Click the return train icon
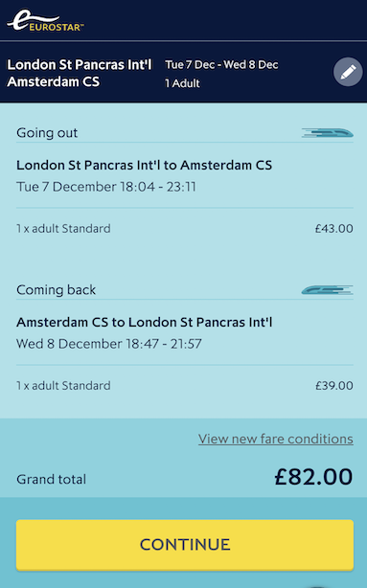The width and height of the screenshot is (367, 588). (327, 290)
